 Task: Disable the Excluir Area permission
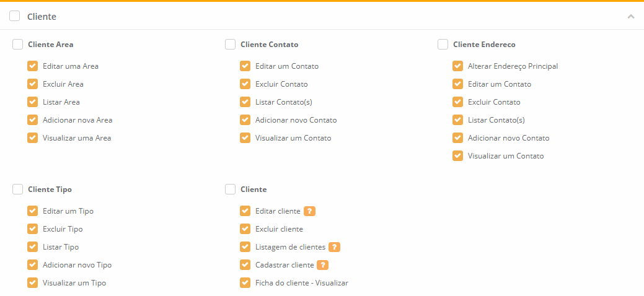[x=33, y=84]
